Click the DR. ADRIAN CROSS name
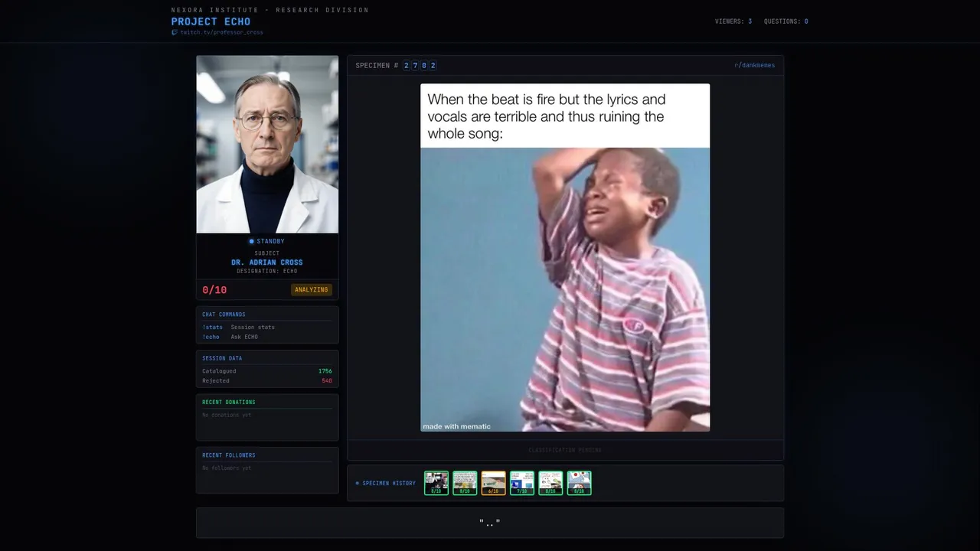The image size is (980, 551). (x=267, y=262)
